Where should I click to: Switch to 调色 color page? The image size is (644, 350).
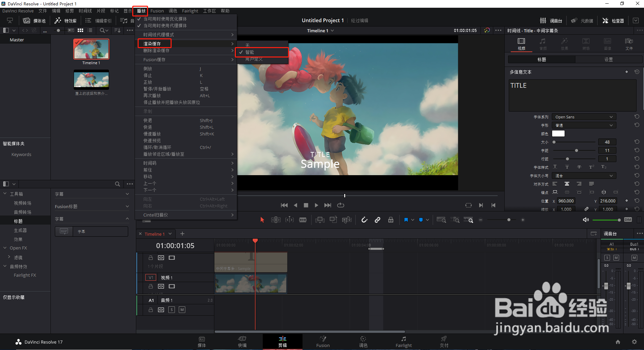tap(363, 342)
